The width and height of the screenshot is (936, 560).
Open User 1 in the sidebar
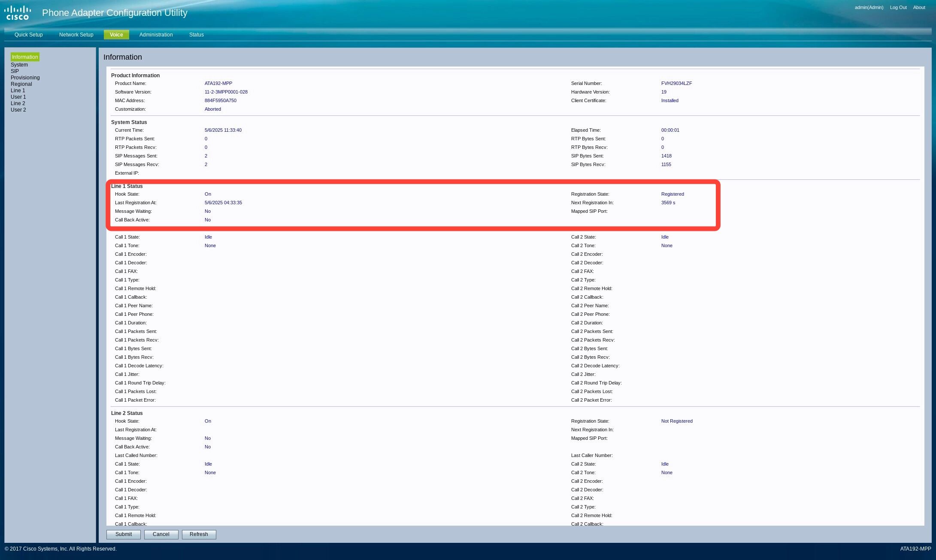[x=18, y=97]
